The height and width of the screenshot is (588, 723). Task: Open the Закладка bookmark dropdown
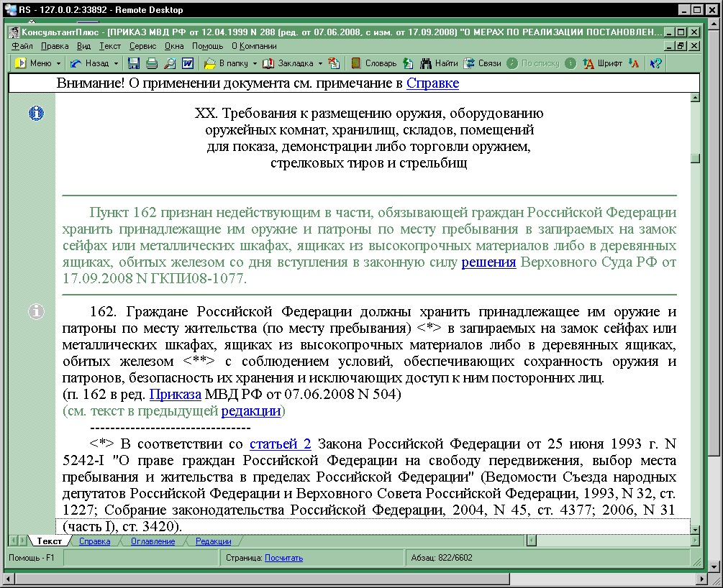(x=320, y=63)
